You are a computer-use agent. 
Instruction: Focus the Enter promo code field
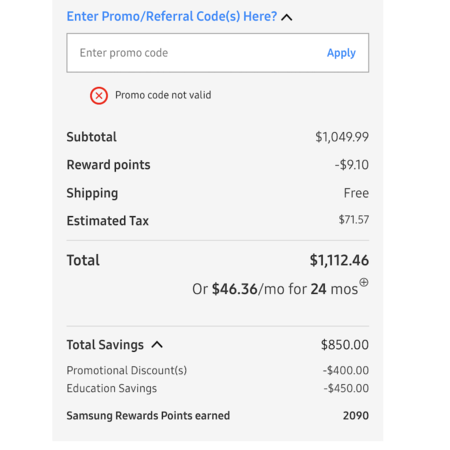click(218, 53)
